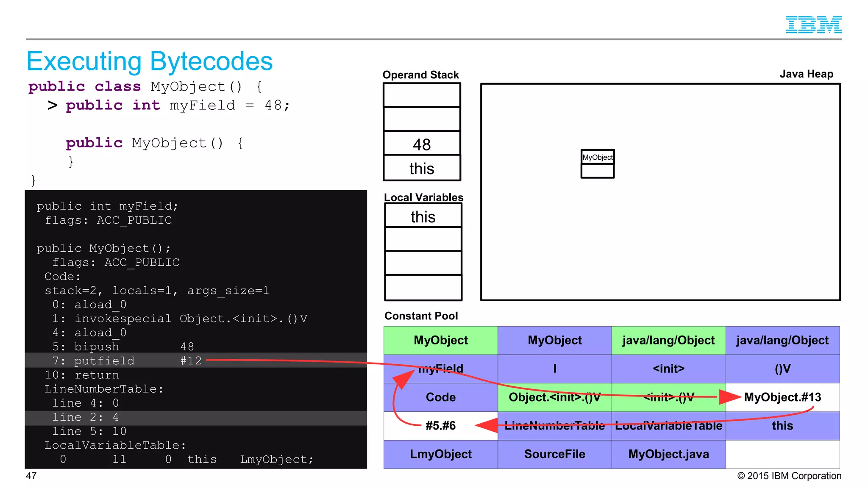
Task: Click the IBM logo
Action: pos(813,24)
